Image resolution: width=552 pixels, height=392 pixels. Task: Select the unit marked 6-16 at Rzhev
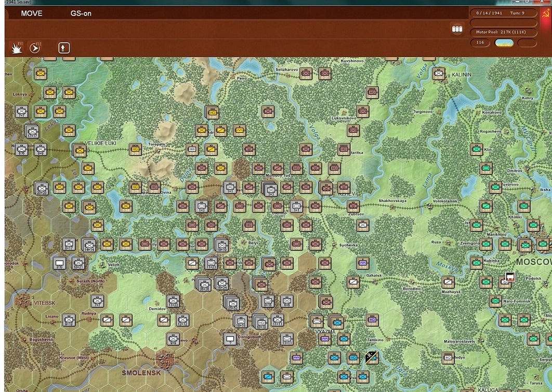pyautogui.click(x=326, y=188)
